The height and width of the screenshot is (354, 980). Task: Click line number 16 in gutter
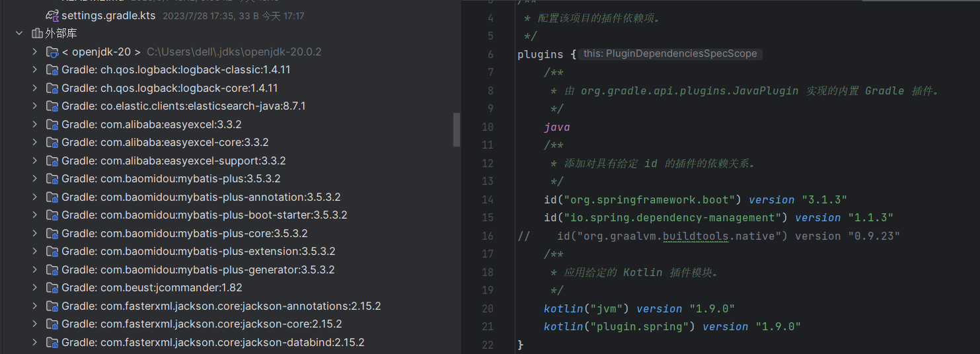coord(488,236)
